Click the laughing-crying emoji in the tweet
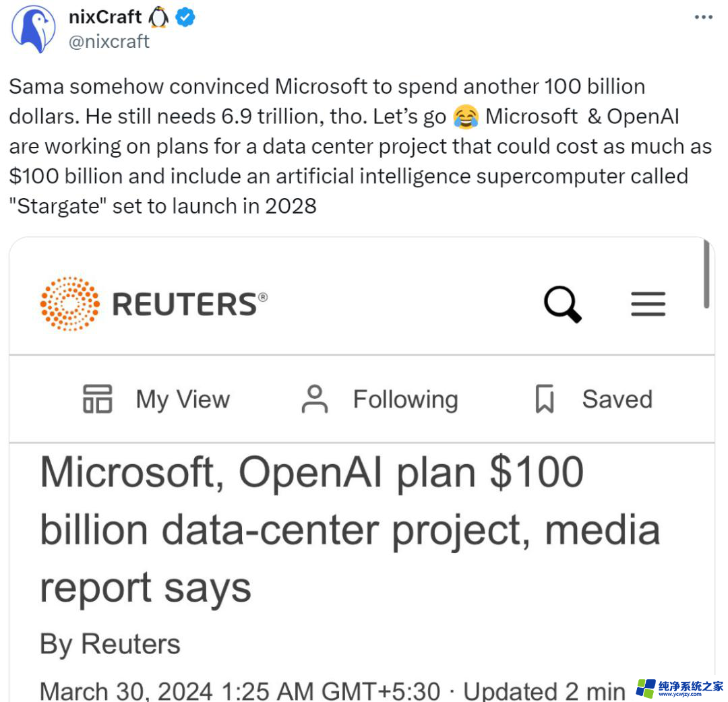Screen dimensions: 728x702 (466, 117)
